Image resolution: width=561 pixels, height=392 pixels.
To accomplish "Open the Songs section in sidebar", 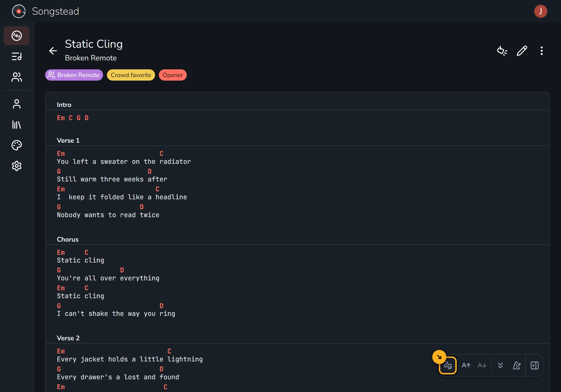I will click(17, 36).
